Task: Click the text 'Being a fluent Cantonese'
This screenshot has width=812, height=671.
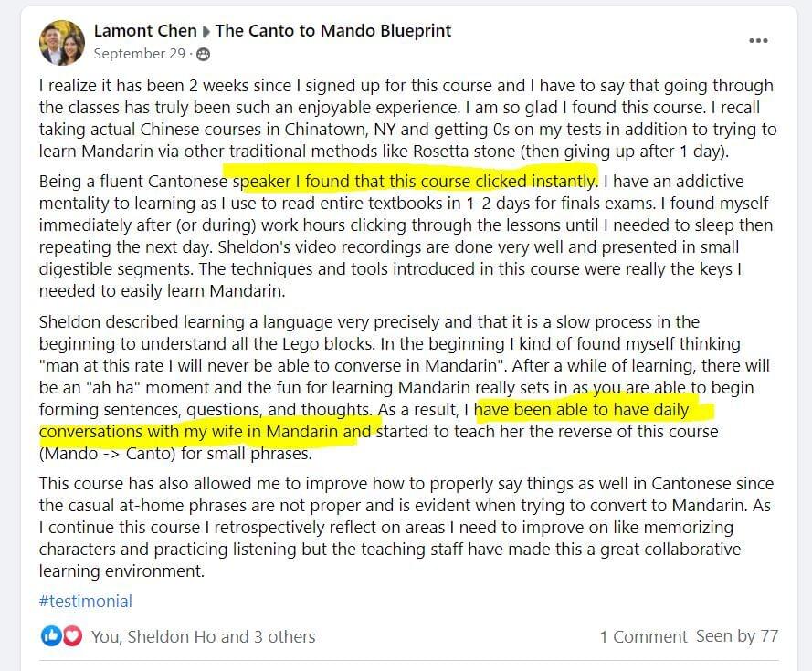Action: (133, 181)
